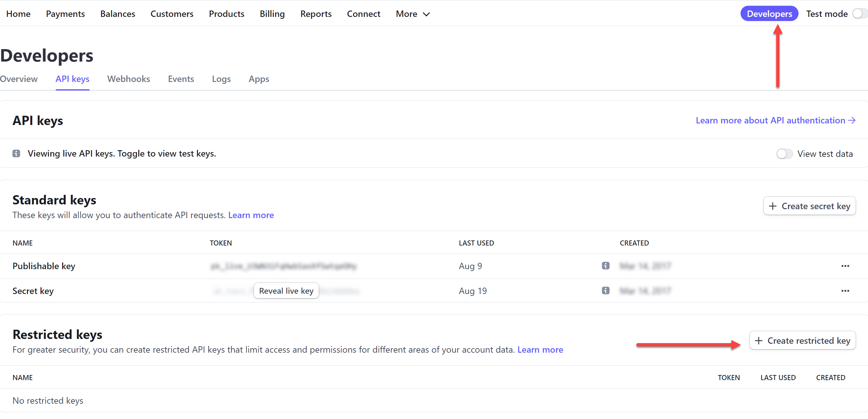Image resolution: width=868 pixels, height=419 pixels.
Task: Click the No restricted keys text
Action: (48, 401)
